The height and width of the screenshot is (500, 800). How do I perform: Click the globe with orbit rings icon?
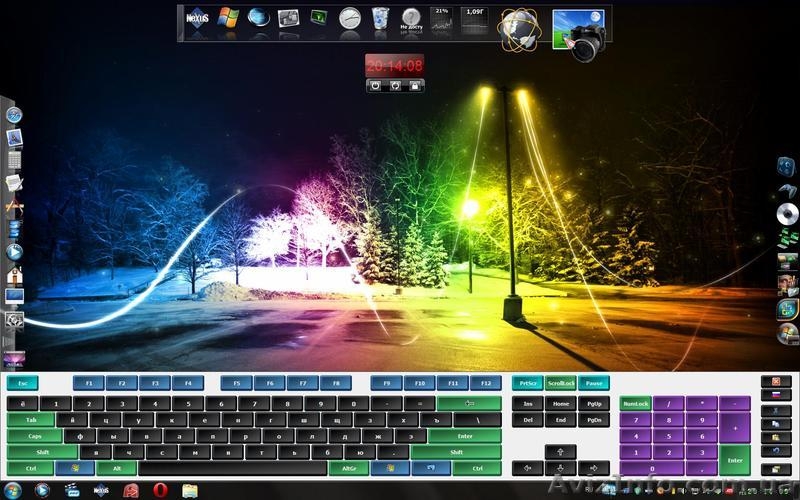[x=518, y=27]
